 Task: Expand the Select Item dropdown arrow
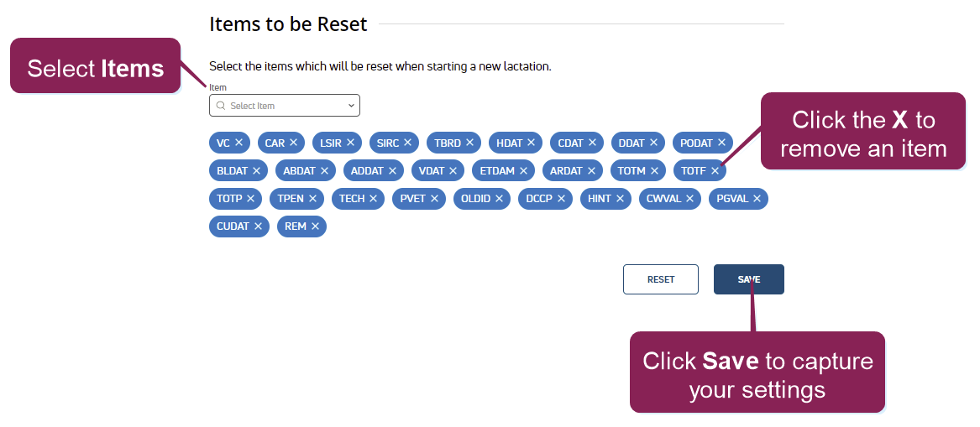351,106
